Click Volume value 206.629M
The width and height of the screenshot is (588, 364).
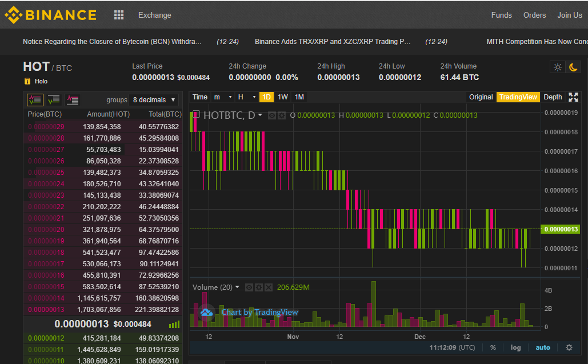tap(293, 287)
